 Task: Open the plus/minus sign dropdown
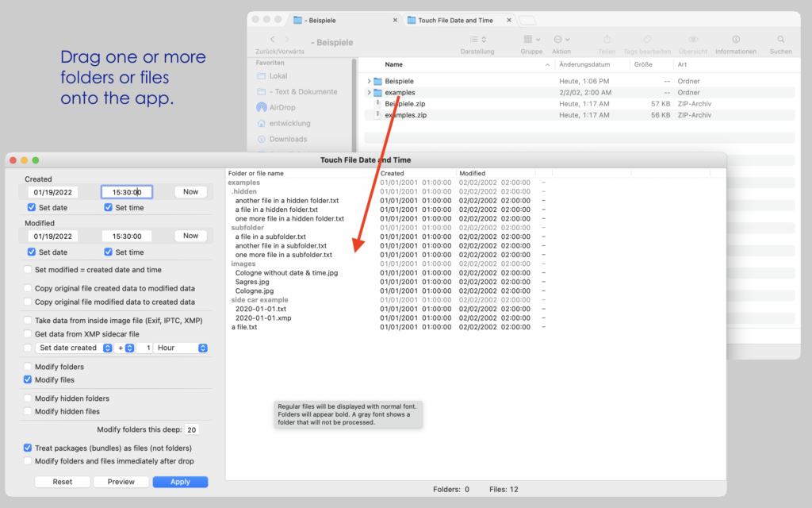click(x=124, y=348)
